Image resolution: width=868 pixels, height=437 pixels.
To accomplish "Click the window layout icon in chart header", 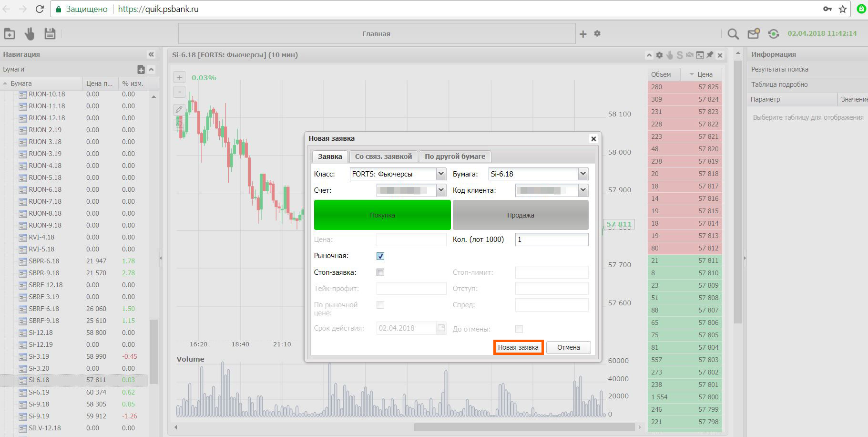I will pos(700,55).
